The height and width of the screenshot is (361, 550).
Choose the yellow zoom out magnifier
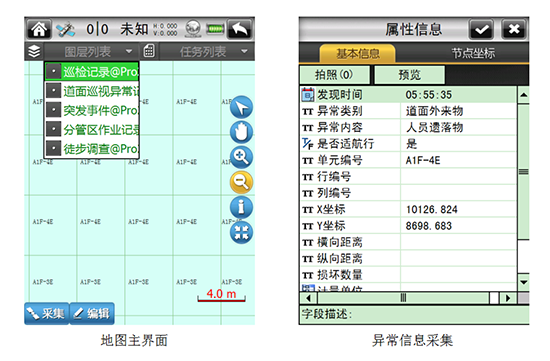pos(241,182)
